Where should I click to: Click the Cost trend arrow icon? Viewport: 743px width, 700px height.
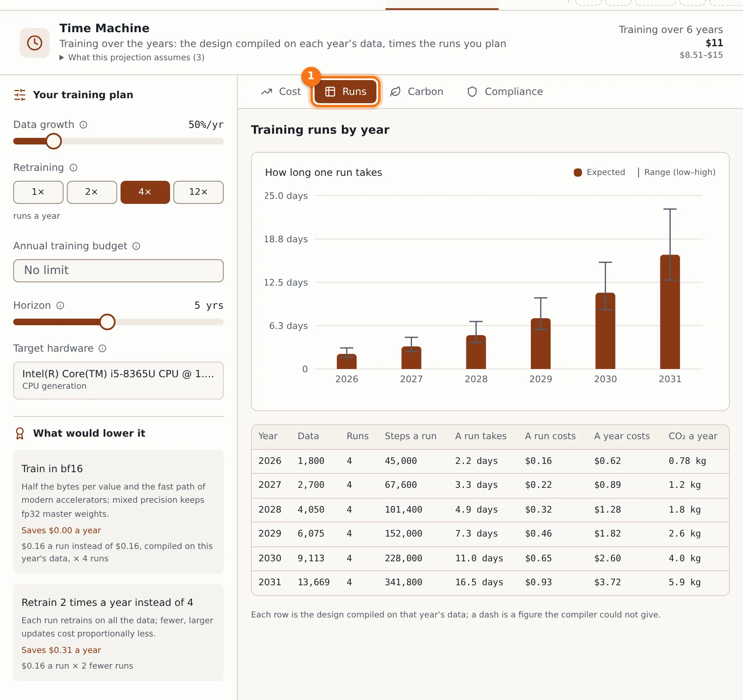(x=267, y=92)
